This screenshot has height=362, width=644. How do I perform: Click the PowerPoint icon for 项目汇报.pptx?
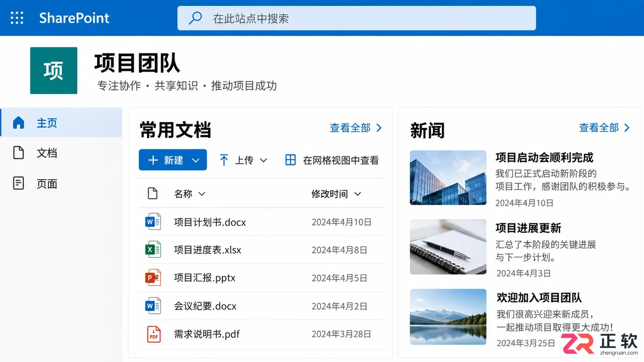[153, 278]
